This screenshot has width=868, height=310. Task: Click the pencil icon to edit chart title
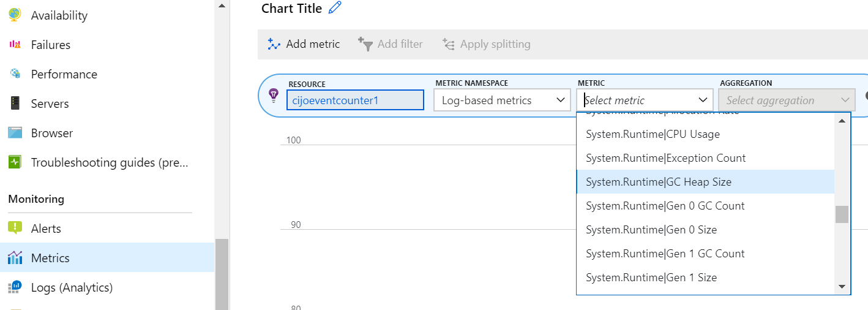click(x=335, y=8)
